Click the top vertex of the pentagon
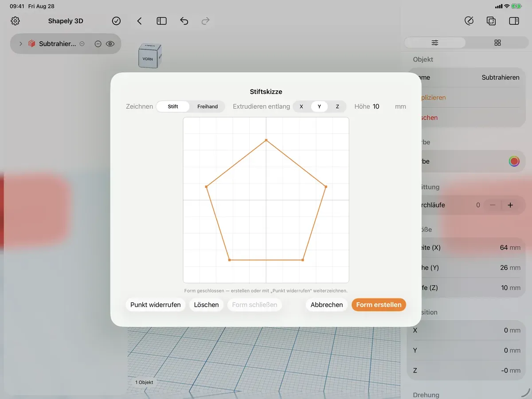The image size is (532, 399). tap(266, 140)
